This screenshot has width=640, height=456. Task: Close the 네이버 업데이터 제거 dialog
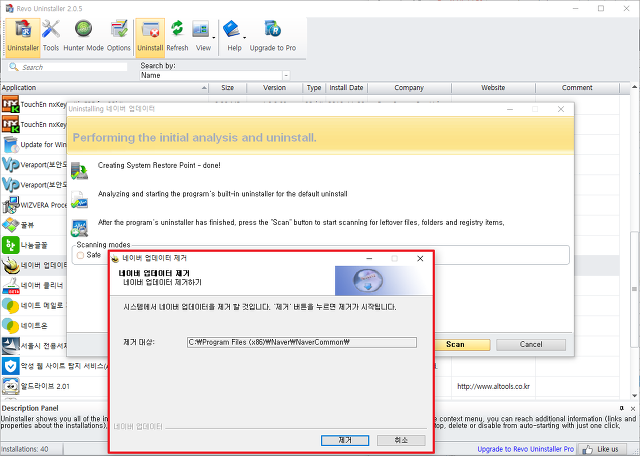[420, 258]
